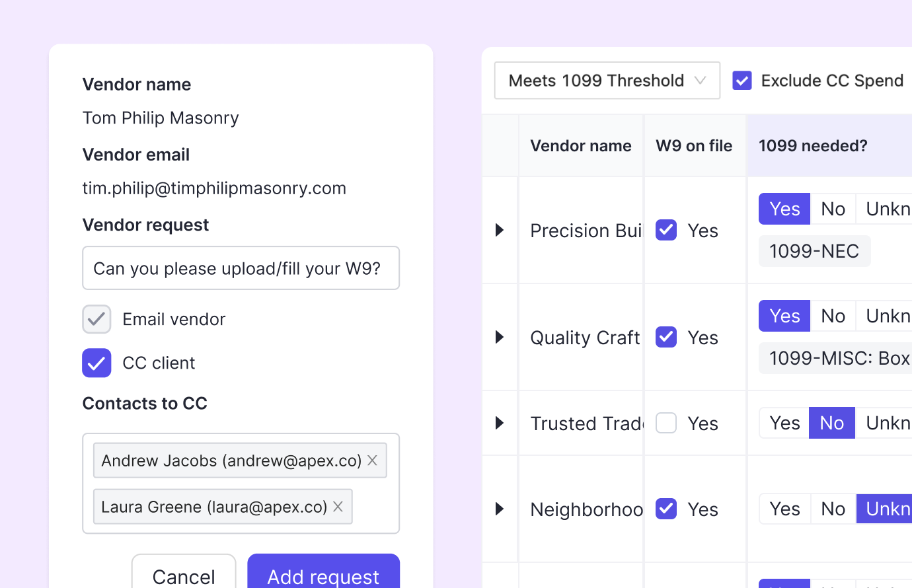Open the Meets 1099 Threshold dropdown
Viewport: 912px width, 588px height.
[x=607, y=81]
